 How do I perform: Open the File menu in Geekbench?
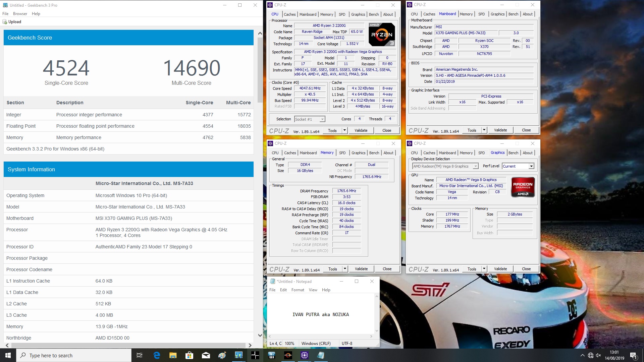click(x=5, y=14)
